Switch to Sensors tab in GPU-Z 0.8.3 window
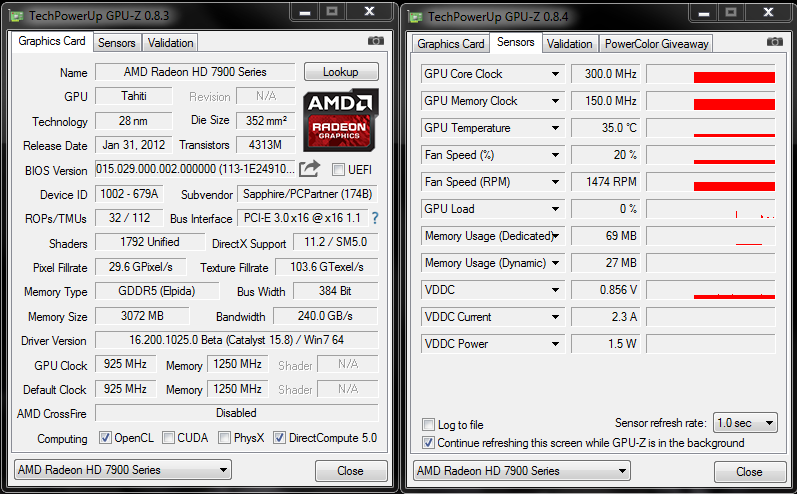797x494 pixels. 117,43
